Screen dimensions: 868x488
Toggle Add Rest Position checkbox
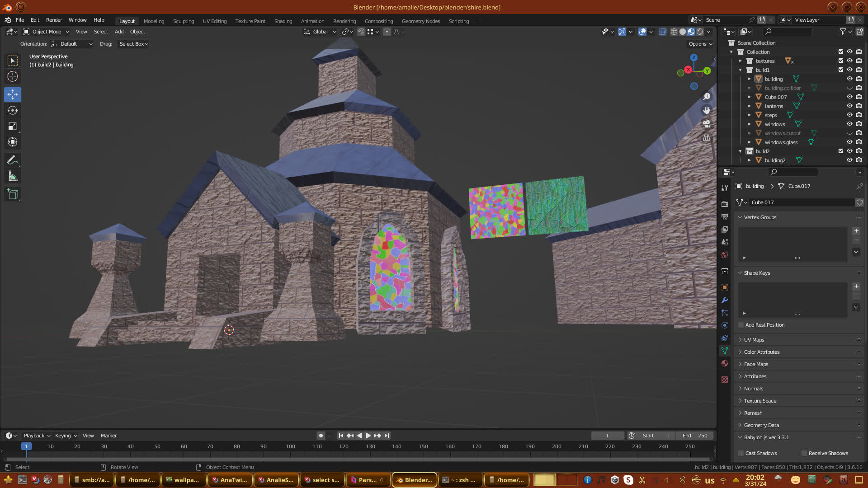[741, 325]
